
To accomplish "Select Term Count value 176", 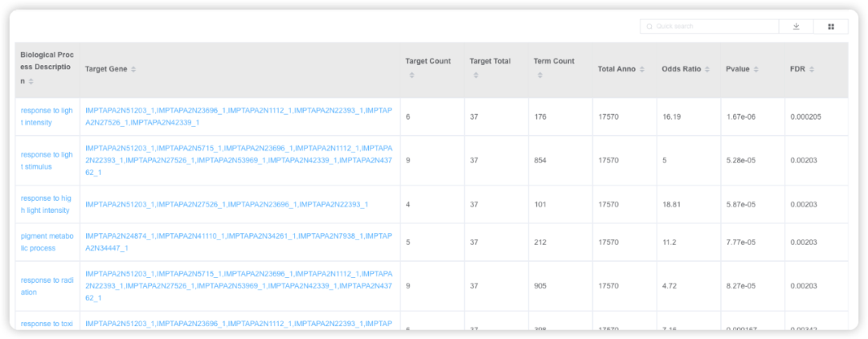I will click(540, 116).
